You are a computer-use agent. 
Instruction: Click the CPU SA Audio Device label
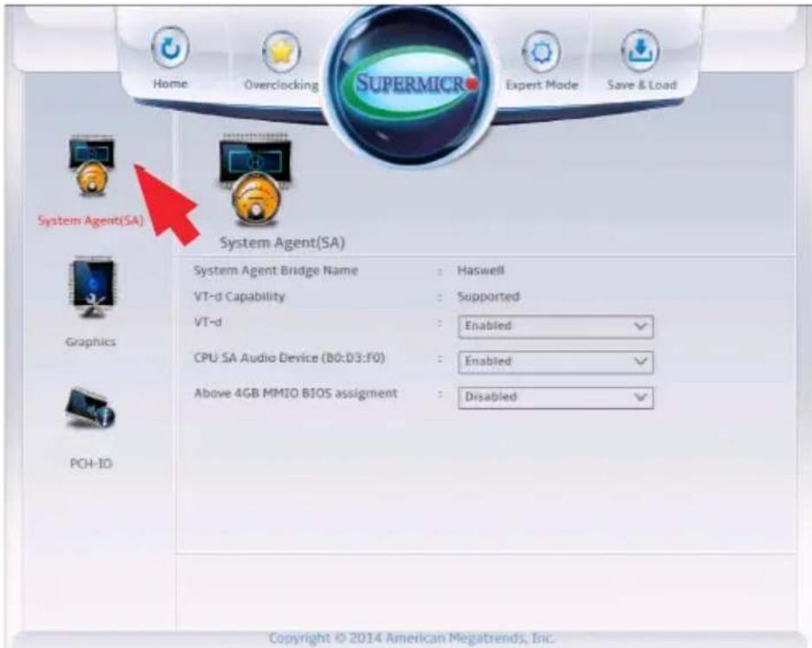click(x=289, y=358)
